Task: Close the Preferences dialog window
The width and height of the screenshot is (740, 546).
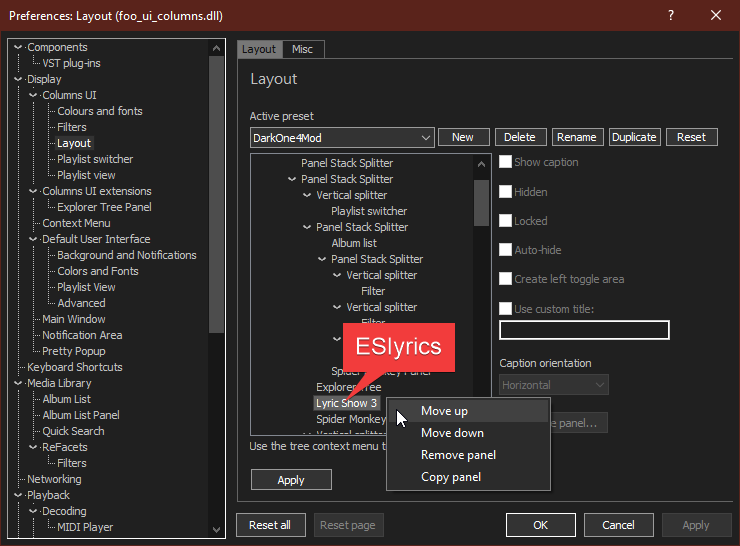Action: point(716,15)
